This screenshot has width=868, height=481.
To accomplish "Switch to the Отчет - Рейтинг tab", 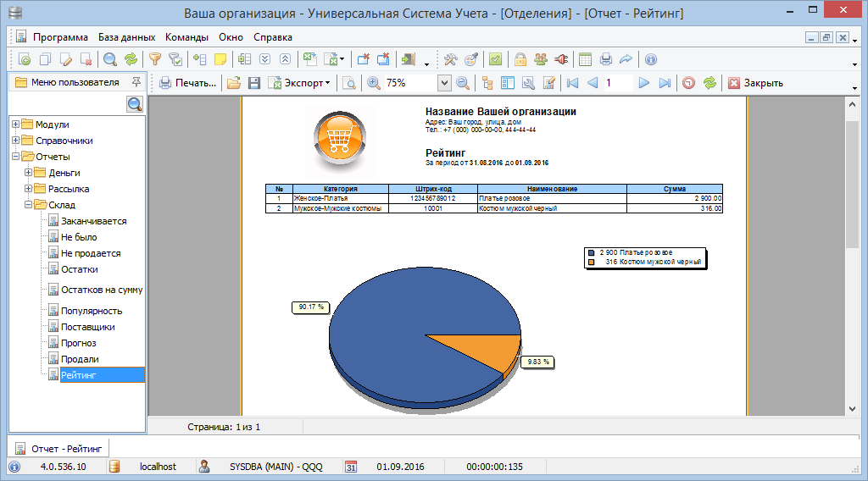I will pyautogui.click(x=59, y=448).
